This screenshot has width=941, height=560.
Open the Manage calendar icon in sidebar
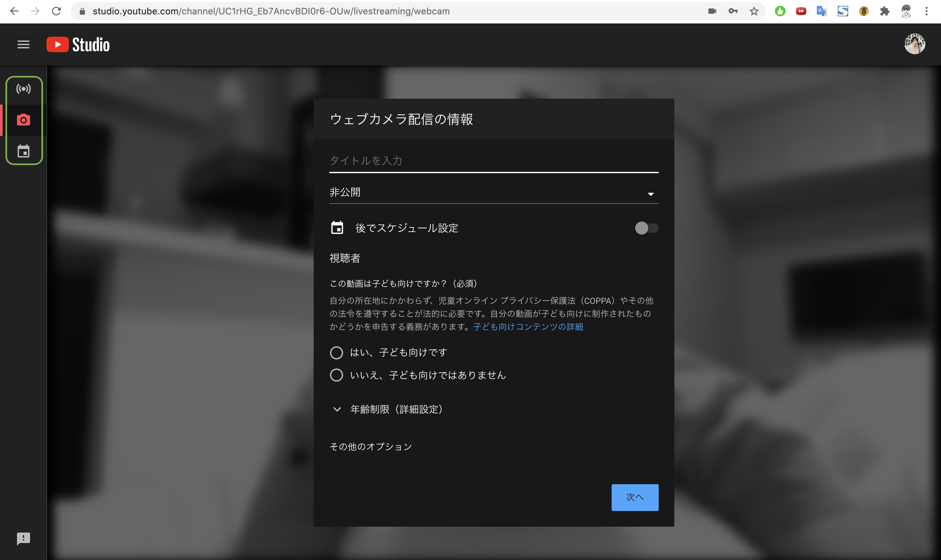[24, 151]
